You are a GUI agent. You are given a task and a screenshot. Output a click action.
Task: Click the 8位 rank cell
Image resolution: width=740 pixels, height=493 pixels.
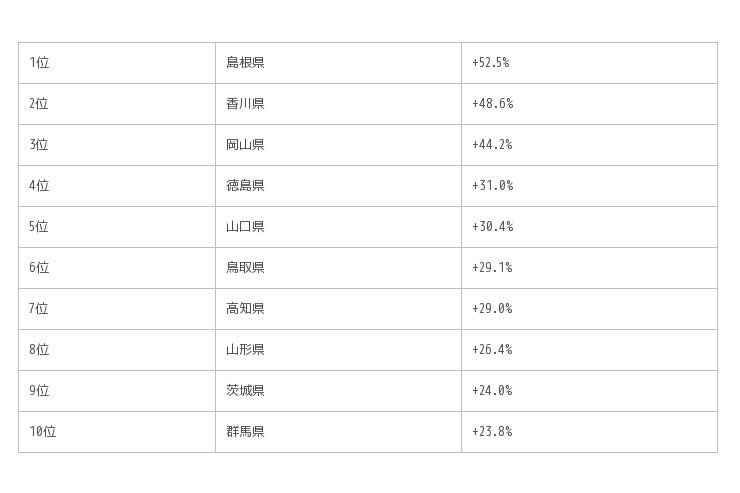pyautogui.click(x=39, y=350)
